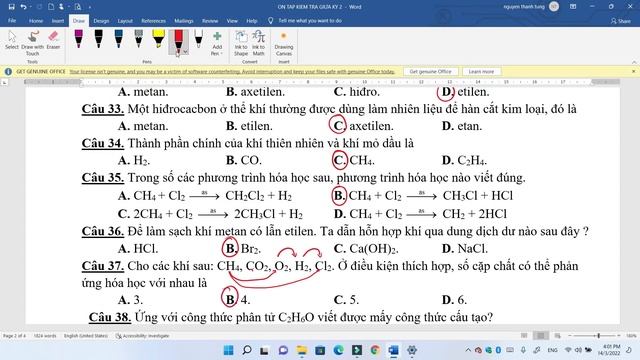Open the word count status
This screenshot has width=640, height=360.
pyautogui.click(x=44, y=336)
